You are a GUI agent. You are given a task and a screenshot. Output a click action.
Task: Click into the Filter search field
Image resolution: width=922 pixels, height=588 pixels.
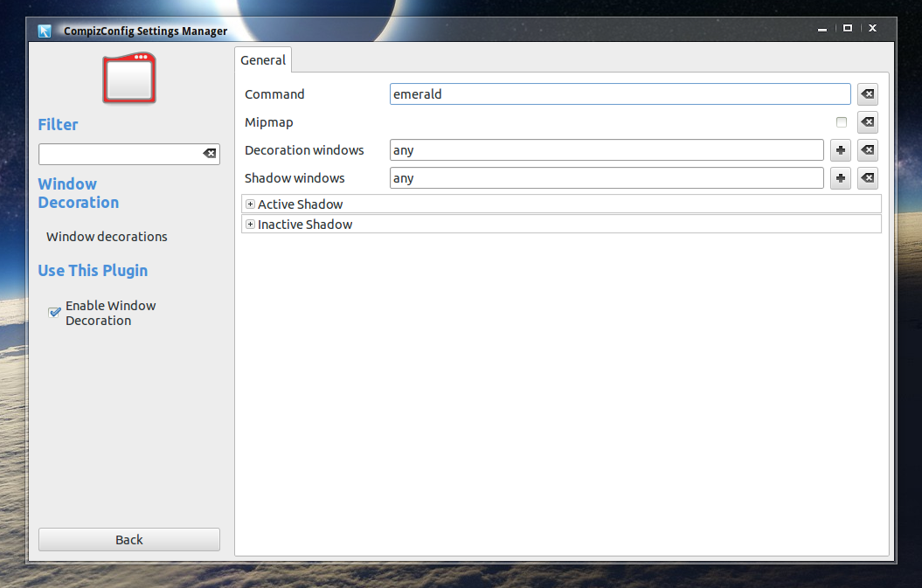(x=120, y=154)
